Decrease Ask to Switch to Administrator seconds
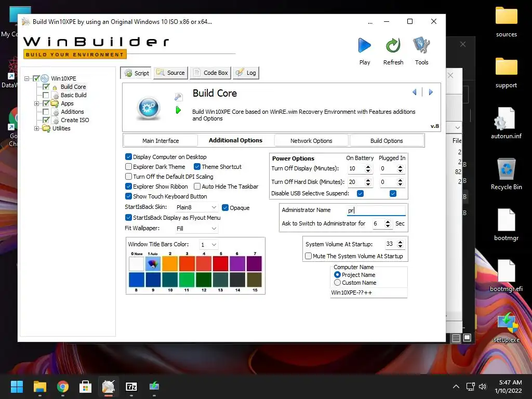The width and height of the screenshot is (532, 399). tap(388, 225)
